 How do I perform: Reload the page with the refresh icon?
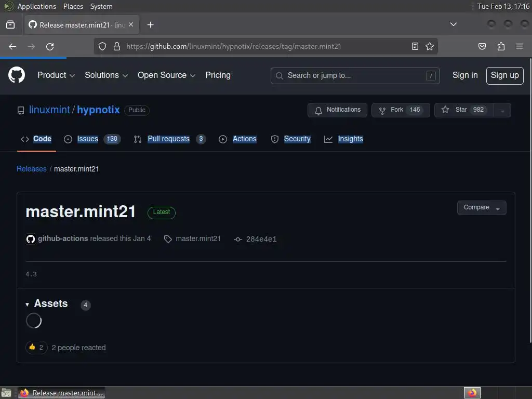pos(50,46)
